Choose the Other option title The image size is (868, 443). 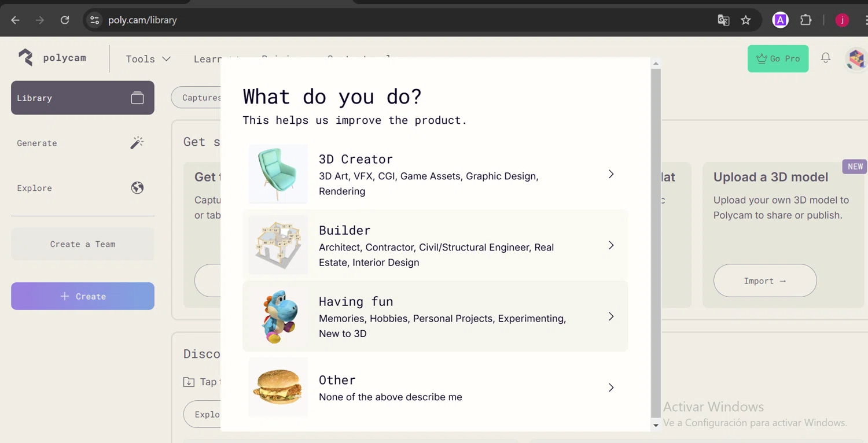[x=337, y=380]
